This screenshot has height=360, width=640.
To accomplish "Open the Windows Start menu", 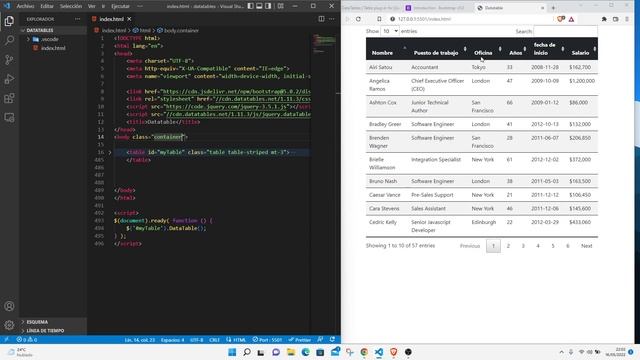I will pyautogui.click(x=232, y=352).
